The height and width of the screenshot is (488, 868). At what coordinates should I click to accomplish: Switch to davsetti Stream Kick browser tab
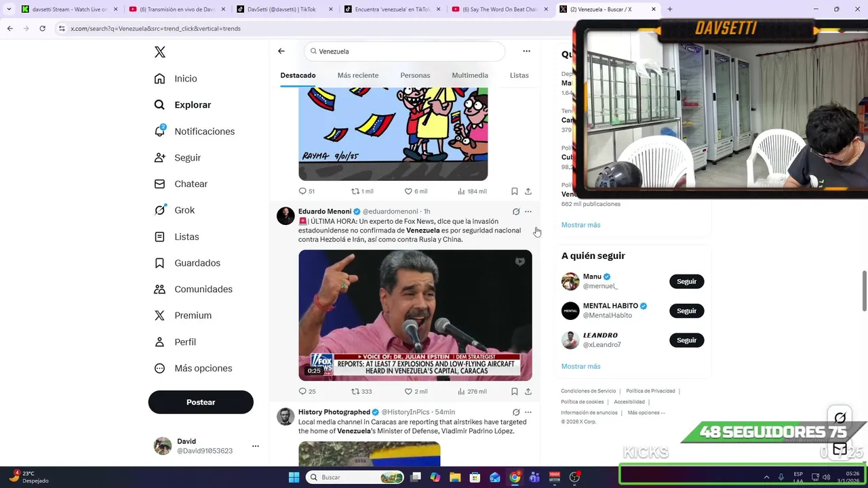tap(69, 9)
